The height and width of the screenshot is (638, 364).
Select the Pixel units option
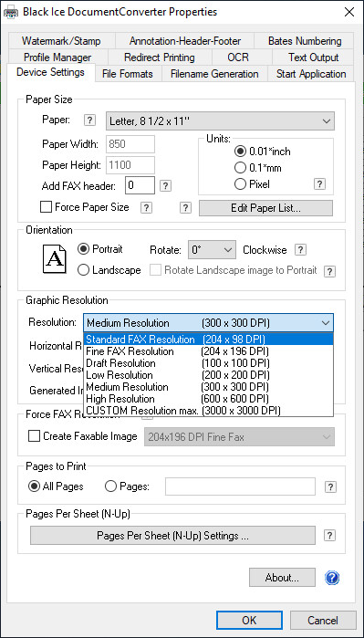[252, 184]
